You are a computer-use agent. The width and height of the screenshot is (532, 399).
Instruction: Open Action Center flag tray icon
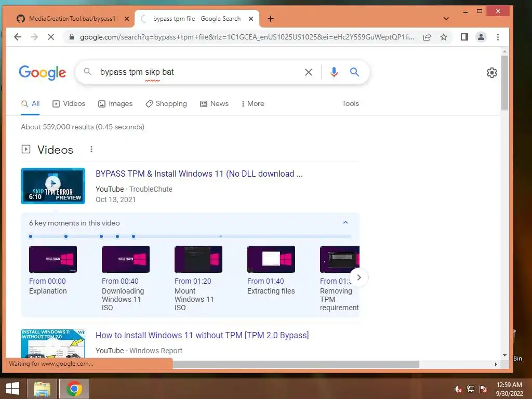483,389
